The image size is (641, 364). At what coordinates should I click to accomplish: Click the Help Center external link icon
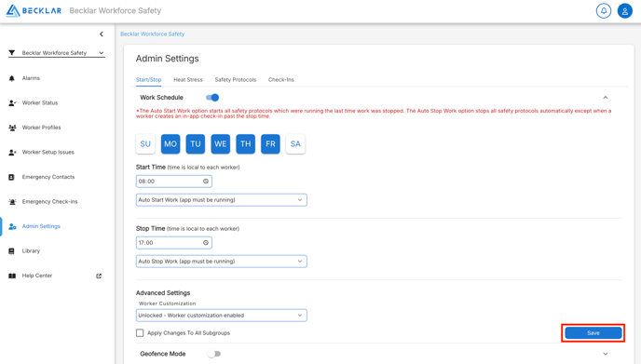coord(99,276)
